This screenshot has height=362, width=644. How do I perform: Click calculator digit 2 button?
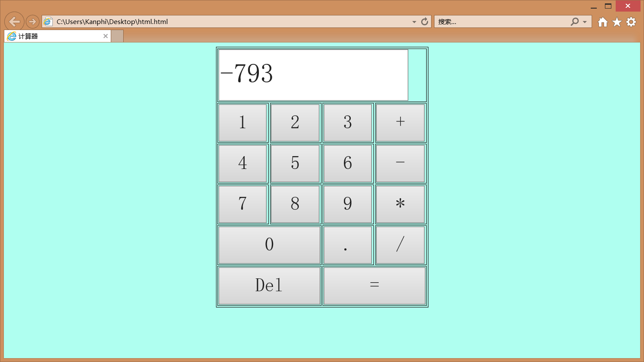pos(295,123)
